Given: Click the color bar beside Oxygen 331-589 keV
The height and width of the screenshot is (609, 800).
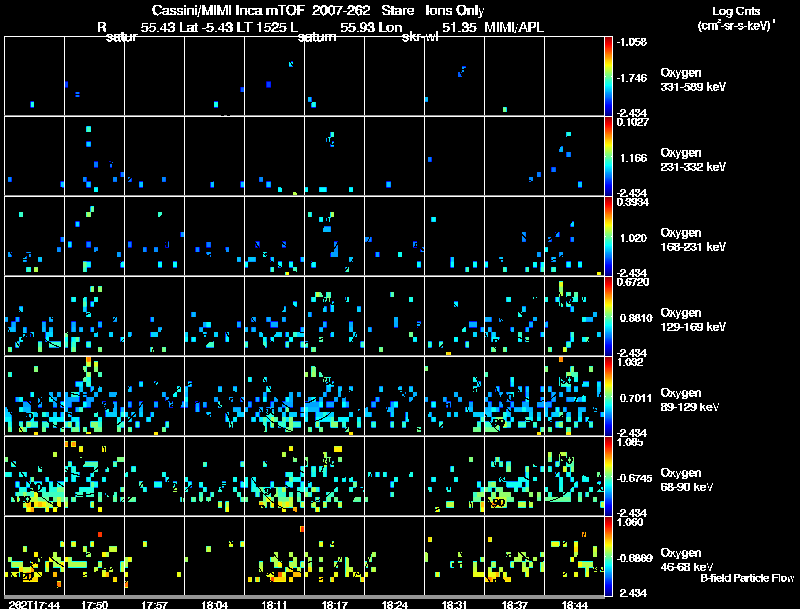Looking at the screenshot, I should (608, 76).
